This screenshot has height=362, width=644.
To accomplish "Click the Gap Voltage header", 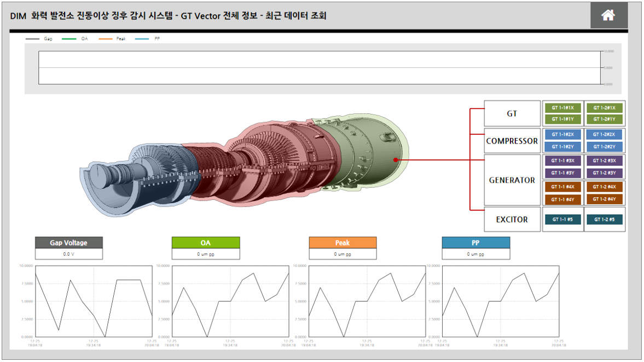I will click(68, 243).
